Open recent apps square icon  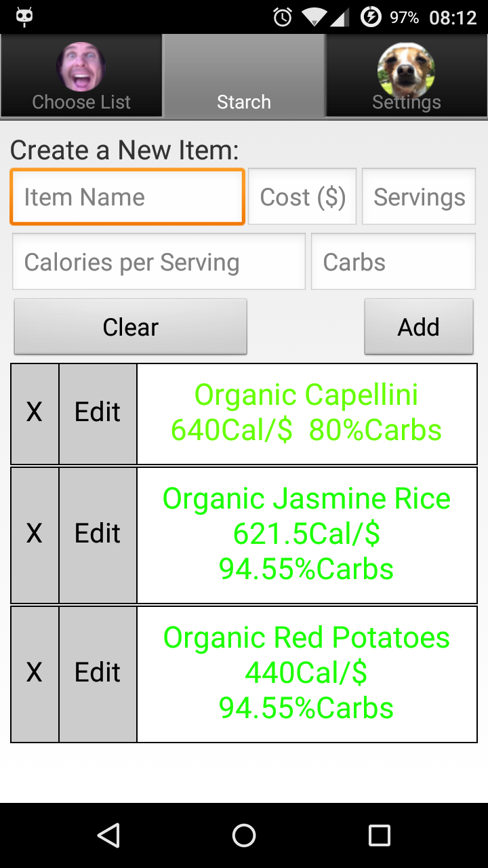(380, 835)
